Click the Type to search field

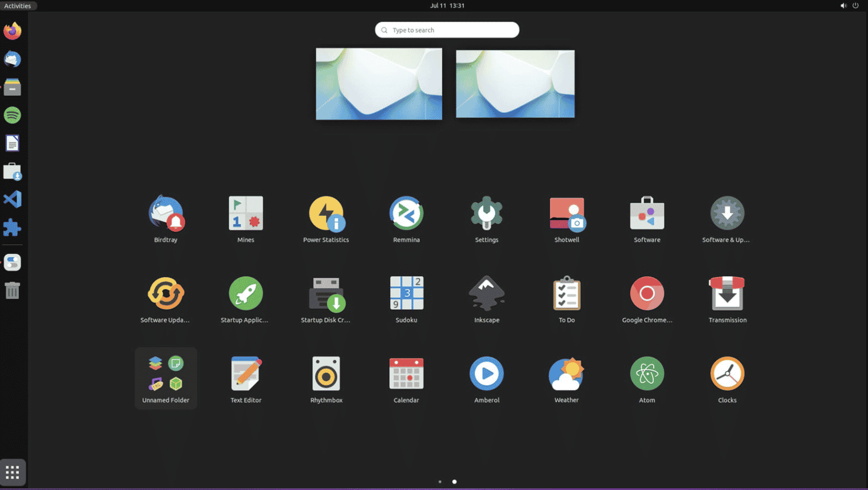(447, 30)
